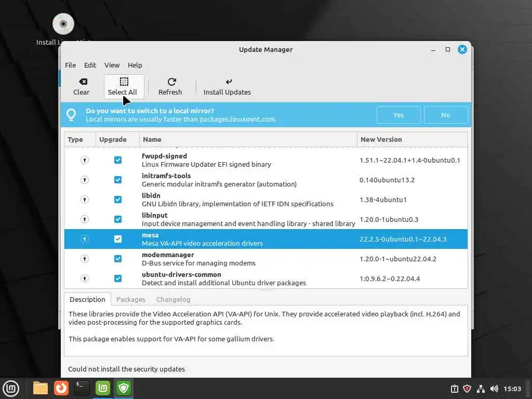
Task: Sort by the Name column header
Action: pos(248,139)
